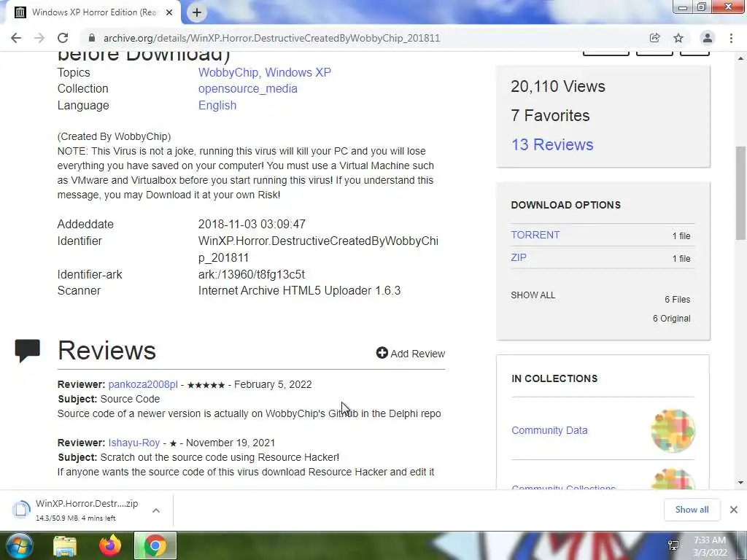Click the Add Review text label
The image size is (747, 560).
(x=418, y=354)
